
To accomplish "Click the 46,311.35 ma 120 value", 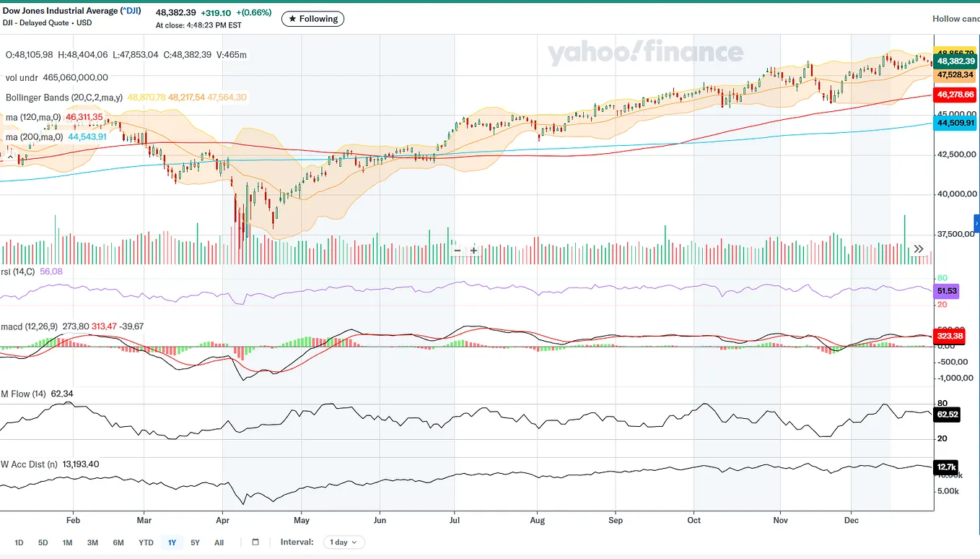I will [84, 117].
